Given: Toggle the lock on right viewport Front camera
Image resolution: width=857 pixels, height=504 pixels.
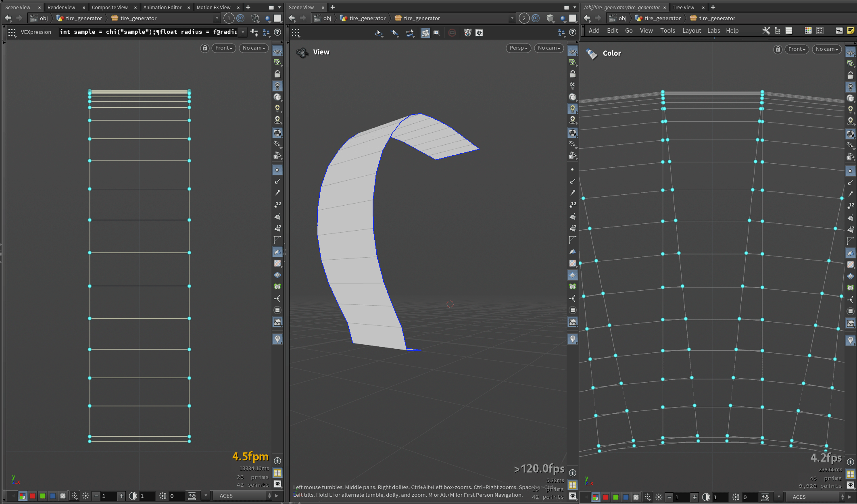Looking at the screenshot, I should [x=778, y=49].
